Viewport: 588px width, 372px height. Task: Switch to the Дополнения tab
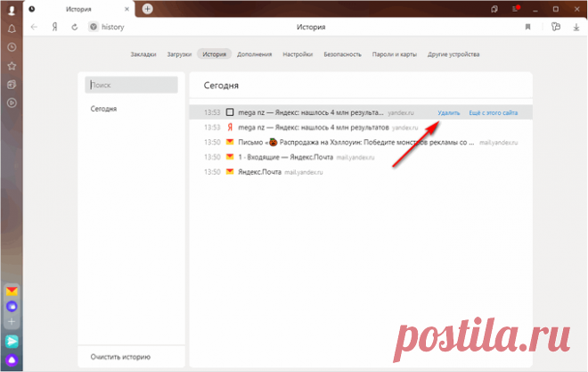pyautogui.click(x=254, y=54)
